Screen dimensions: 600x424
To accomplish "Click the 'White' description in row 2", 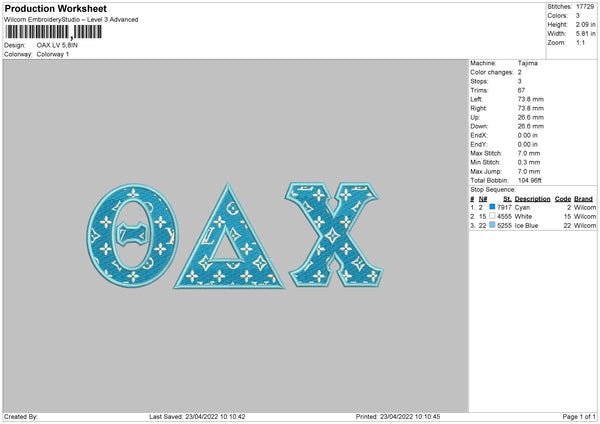I will coord(523,217).
